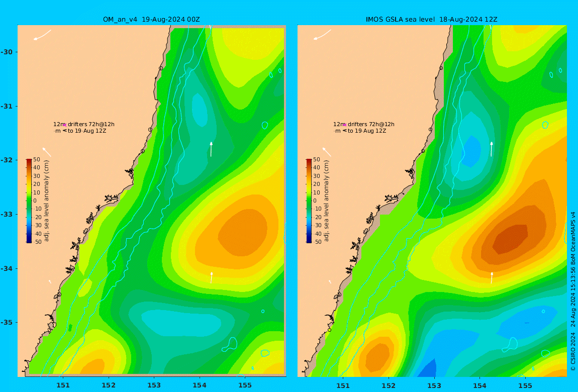Click the coastal circle marker near -34.5 latitude, left map
Viewport: 578px width, 392px height.
59,295
